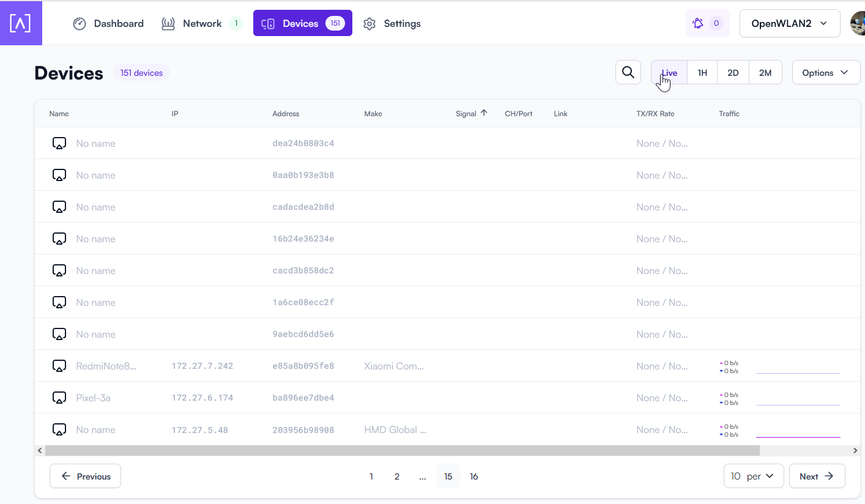Screen dimensions: 865x504
Task: Click device icon for RedmiNote8 row
Action: click(x=59, y=366)
